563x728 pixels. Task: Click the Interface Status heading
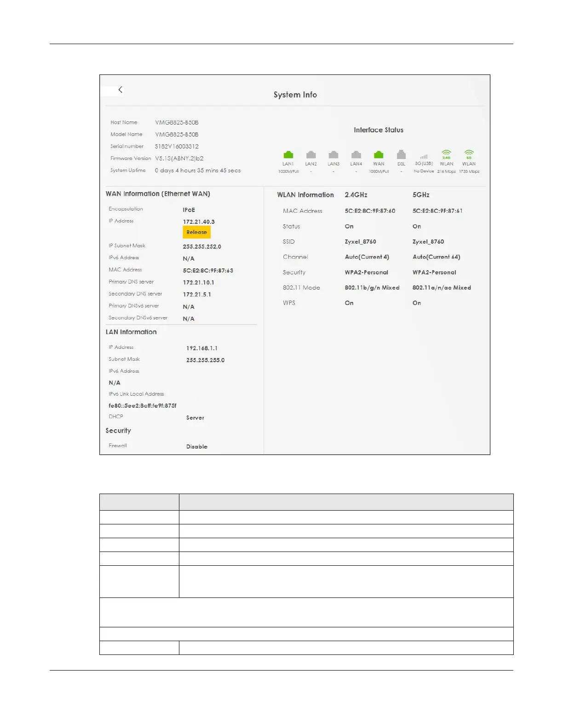tap(379, 130)
